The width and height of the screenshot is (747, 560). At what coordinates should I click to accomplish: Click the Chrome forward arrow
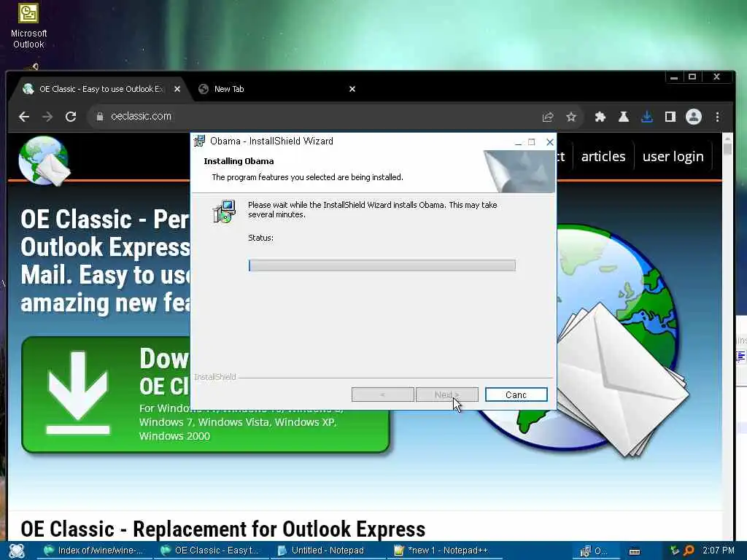[47, 117]
